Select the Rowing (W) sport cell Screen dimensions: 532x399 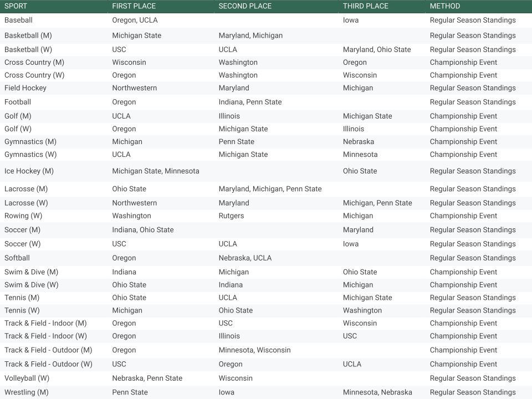[x=23, y=216]
